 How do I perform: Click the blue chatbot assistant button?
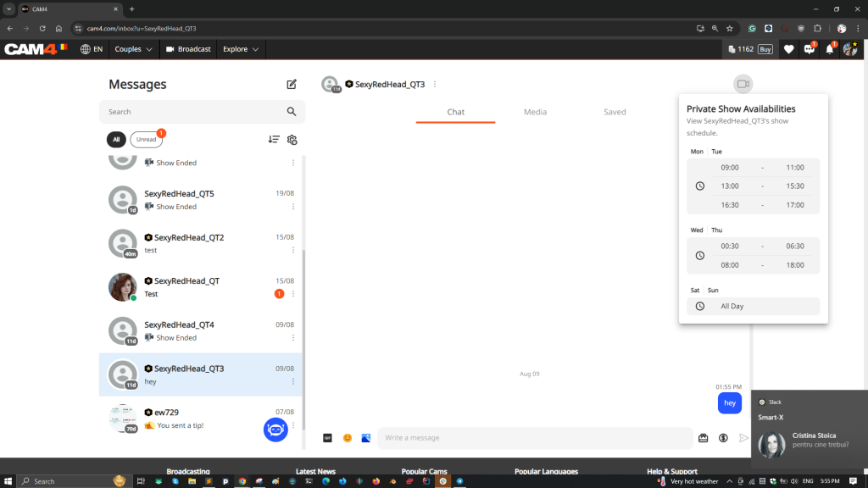(275, 430)
